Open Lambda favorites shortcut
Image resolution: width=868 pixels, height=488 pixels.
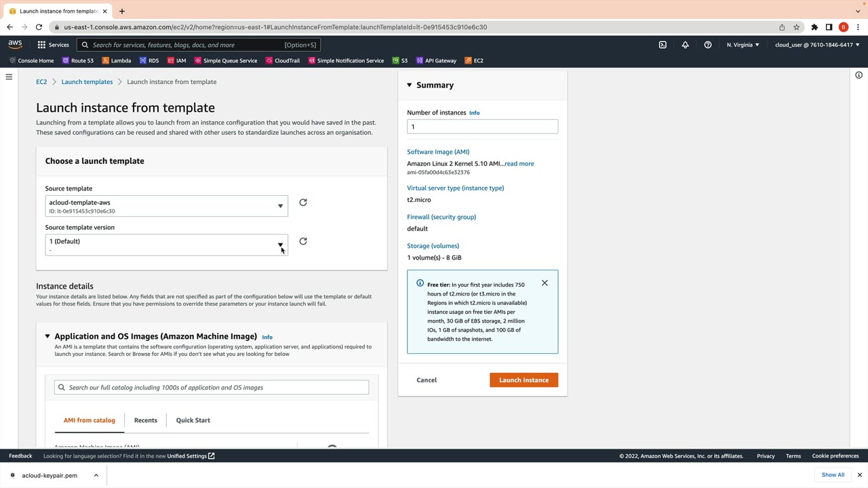click(x=117, y=60)
